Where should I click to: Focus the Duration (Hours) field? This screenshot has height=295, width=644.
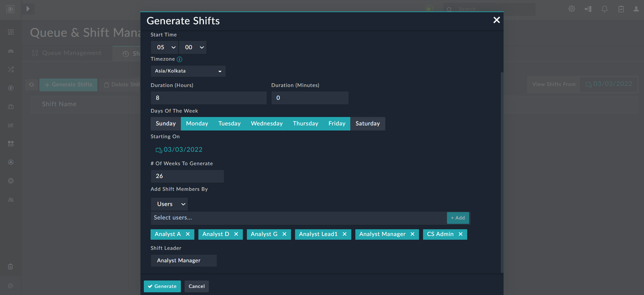point(208,98)
